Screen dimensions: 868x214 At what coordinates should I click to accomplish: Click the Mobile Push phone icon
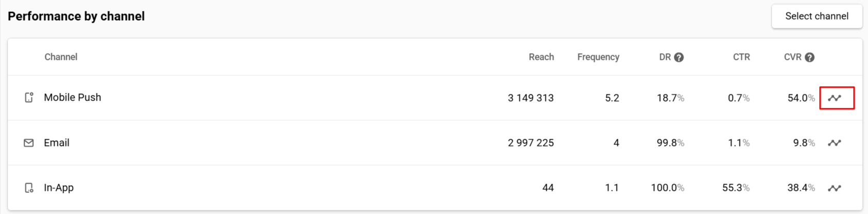click(29, 97)
